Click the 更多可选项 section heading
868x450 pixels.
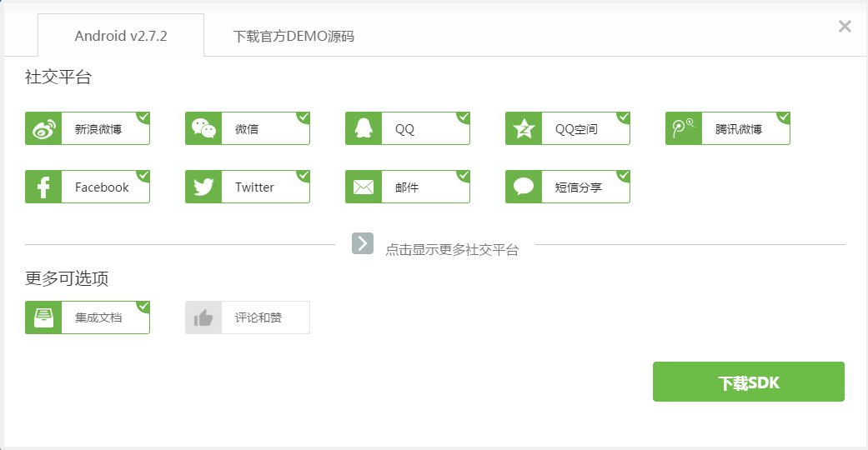[x=67, y=277]
